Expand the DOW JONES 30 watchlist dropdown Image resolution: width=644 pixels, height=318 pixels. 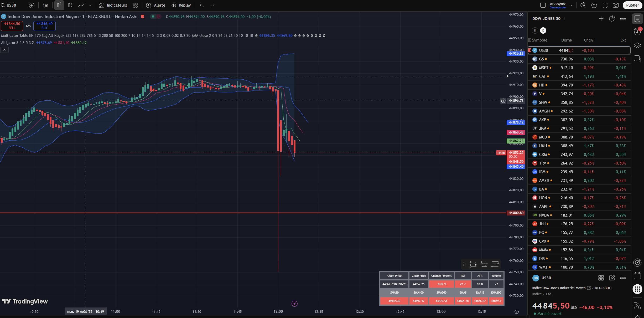pyautogui.click(x=564, y=19)
